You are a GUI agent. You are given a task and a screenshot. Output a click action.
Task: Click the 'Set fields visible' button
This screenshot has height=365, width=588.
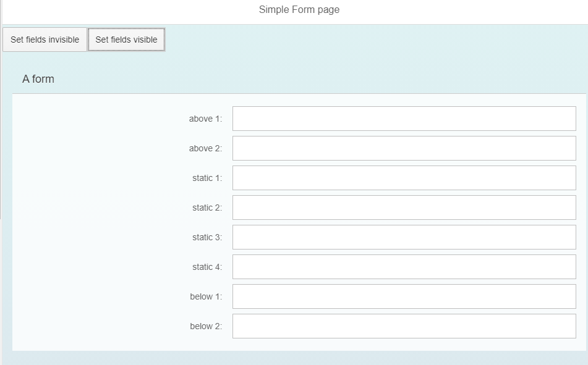point(126,39)
